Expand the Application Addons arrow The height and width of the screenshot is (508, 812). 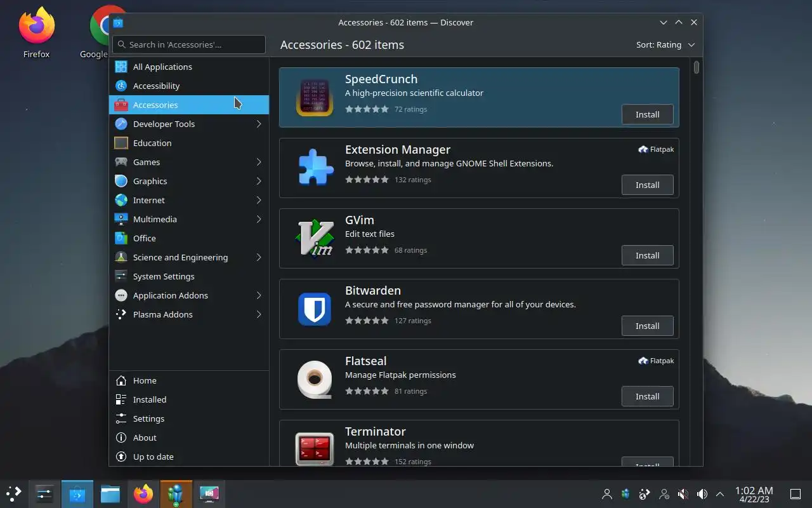click(x=259, y=295)
